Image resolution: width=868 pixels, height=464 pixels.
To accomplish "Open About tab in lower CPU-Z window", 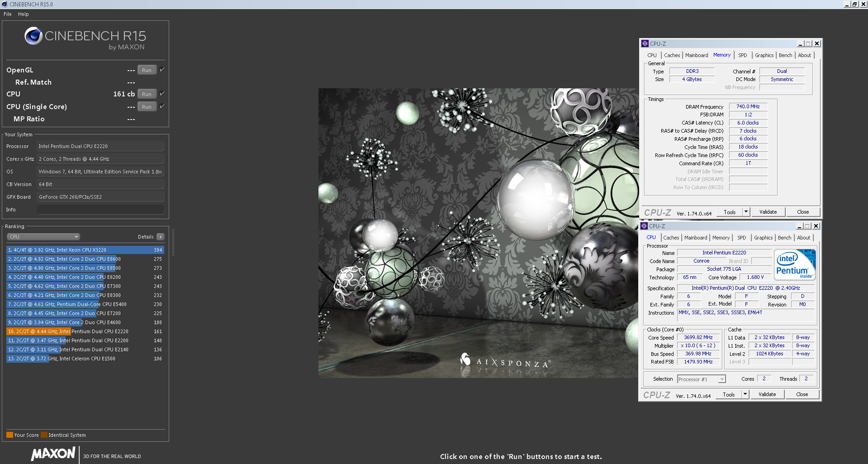I will point(803,238).
